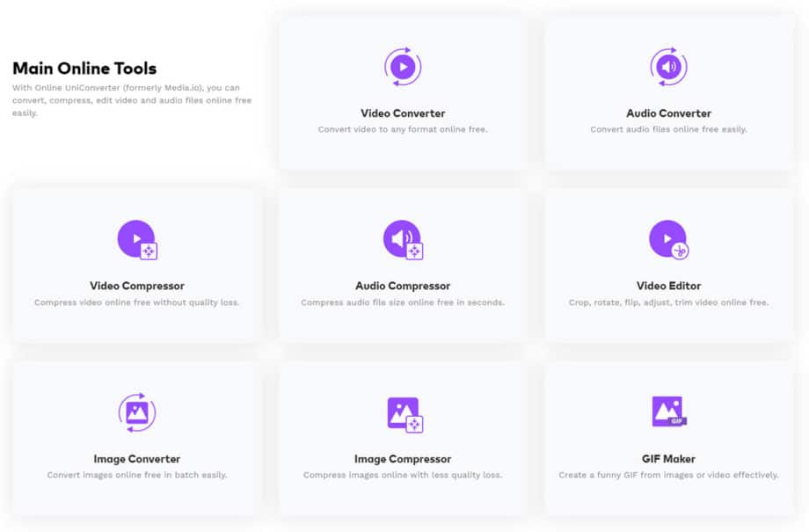Click the GIF Maker purple GIF icon
Viewport: 809px width, 532px height.
point(667,412)
